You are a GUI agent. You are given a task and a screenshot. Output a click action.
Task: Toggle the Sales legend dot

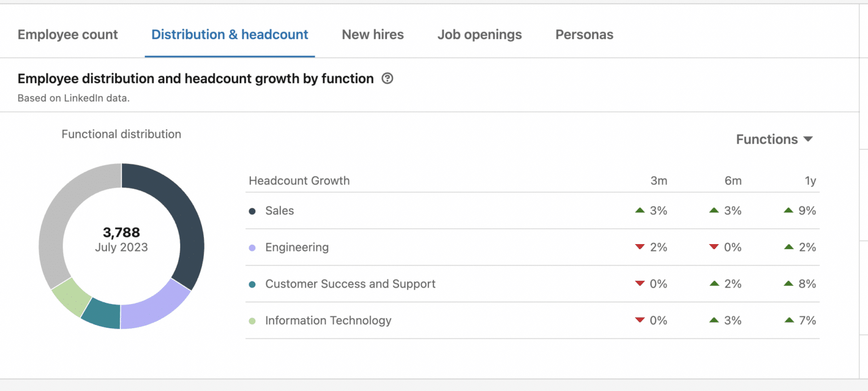pos(252,210)
